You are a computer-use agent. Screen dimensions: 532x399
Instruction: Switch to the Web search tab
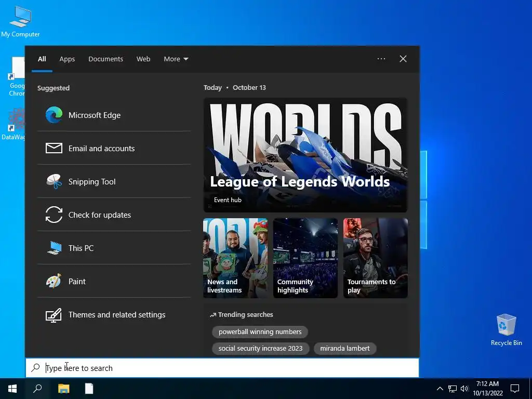(x=143, y=59)
